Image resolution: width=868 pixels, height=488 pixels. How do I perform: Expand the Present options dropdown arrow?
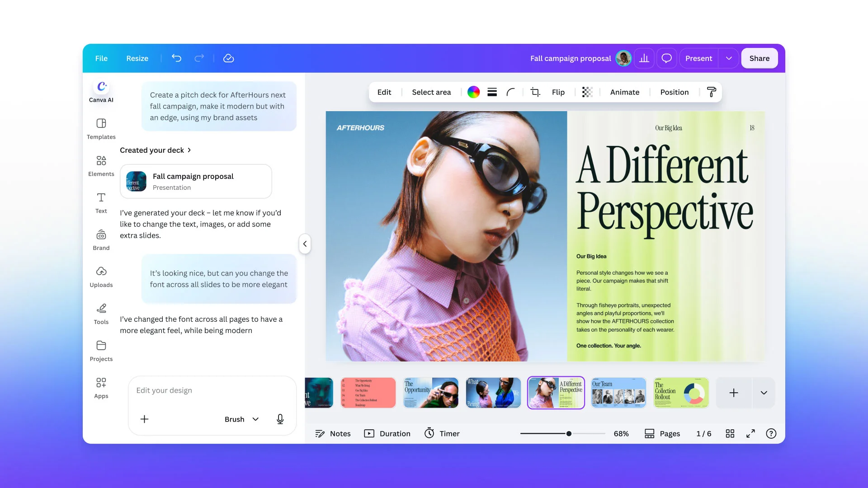point(729,58)
